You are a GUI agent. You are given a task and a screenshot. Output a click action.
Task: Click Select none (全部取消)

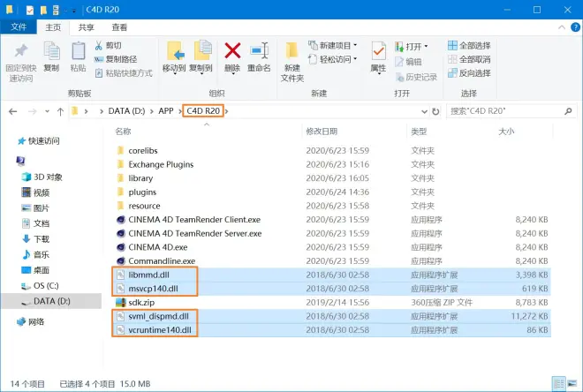tap(469, 59)
